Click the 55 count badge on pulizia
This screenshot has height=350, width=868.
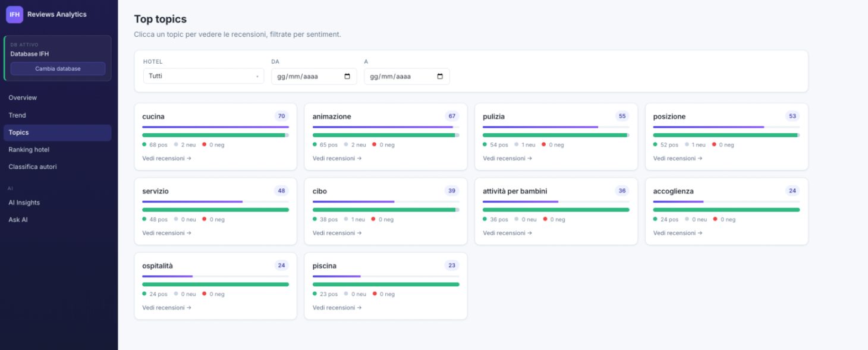(622, 116)
